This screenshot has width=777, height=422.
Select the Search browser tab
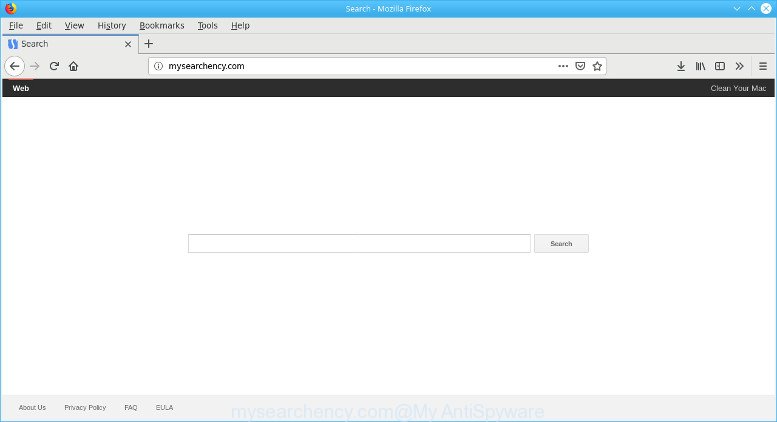70,44
